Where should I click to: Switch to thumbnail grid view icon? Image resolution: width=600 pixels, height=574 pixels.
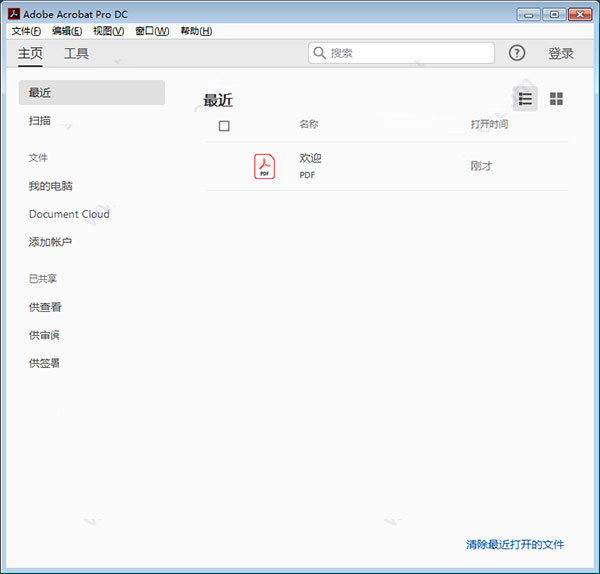click(556, 99)
